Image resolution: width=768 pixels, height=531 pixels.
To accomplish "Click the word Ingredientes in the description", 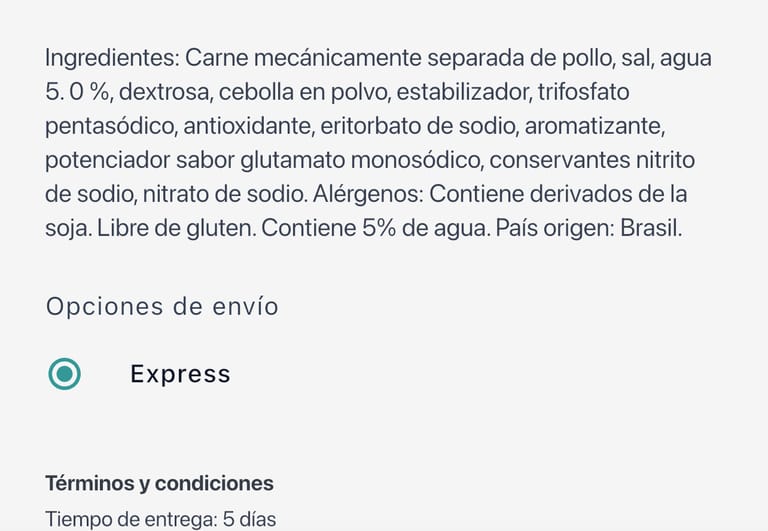I will 110,58.
